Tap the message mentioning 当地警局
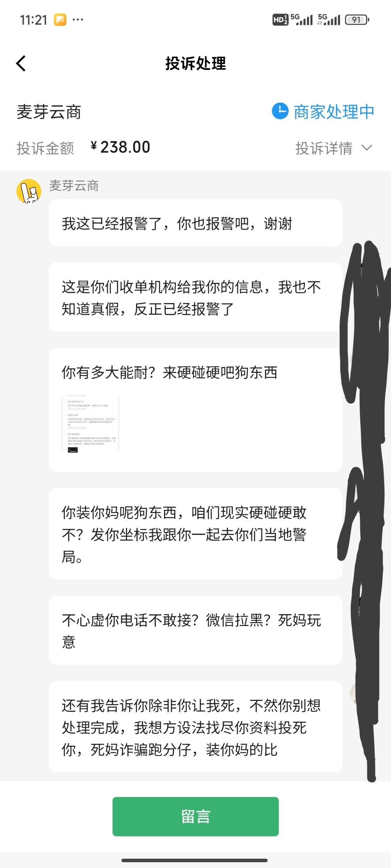The image size is (391, 868). (x=195, y=534)
